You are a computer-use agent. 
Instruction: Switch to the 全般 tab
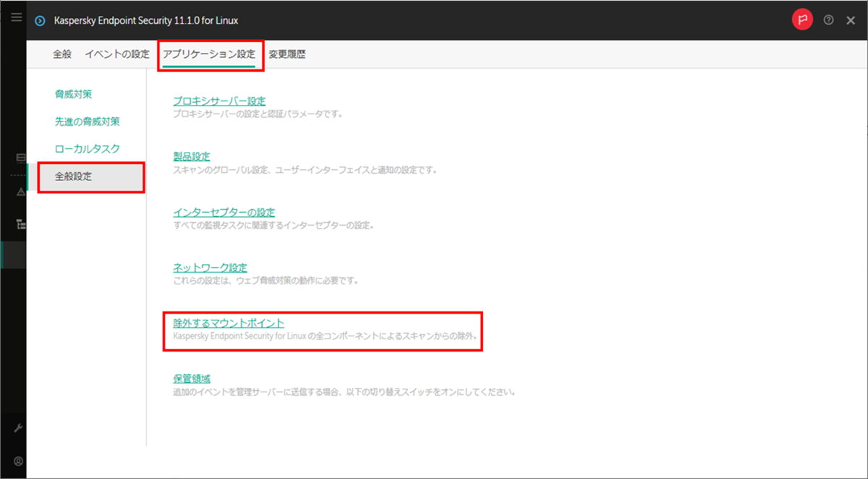tap(62, 54)
